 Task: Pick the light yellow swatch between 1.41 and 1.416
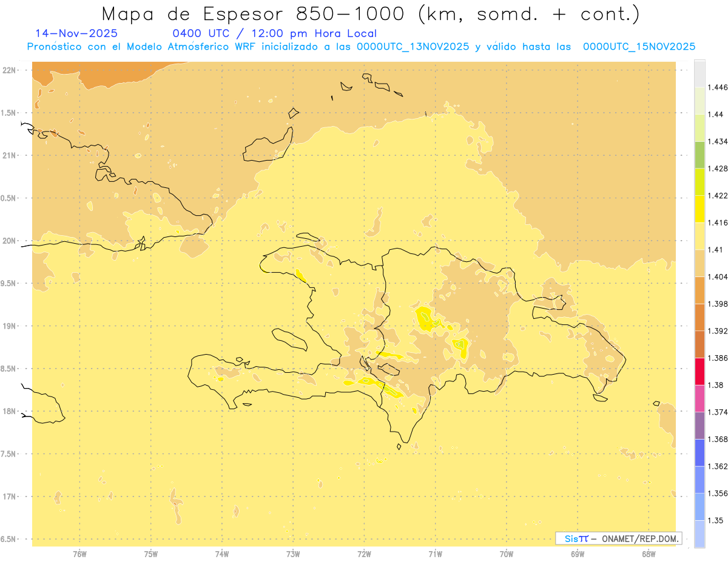pos(699,236)
